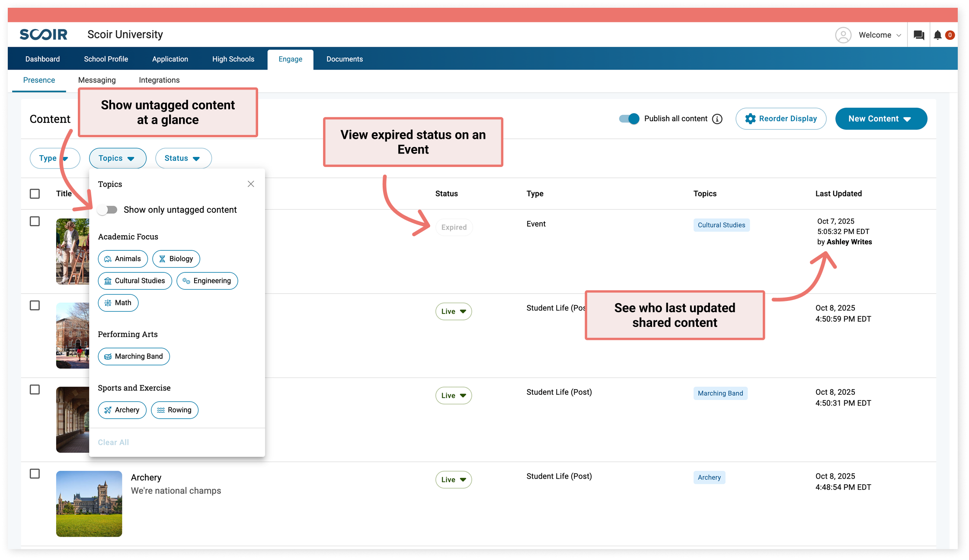Open the Status filter dropdown
The width and height of the screenshot is (969, 560).
click(x=183, y=158)
